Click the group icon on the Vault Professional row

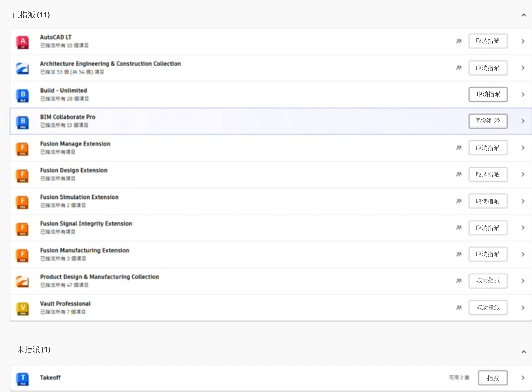point(459,308)
